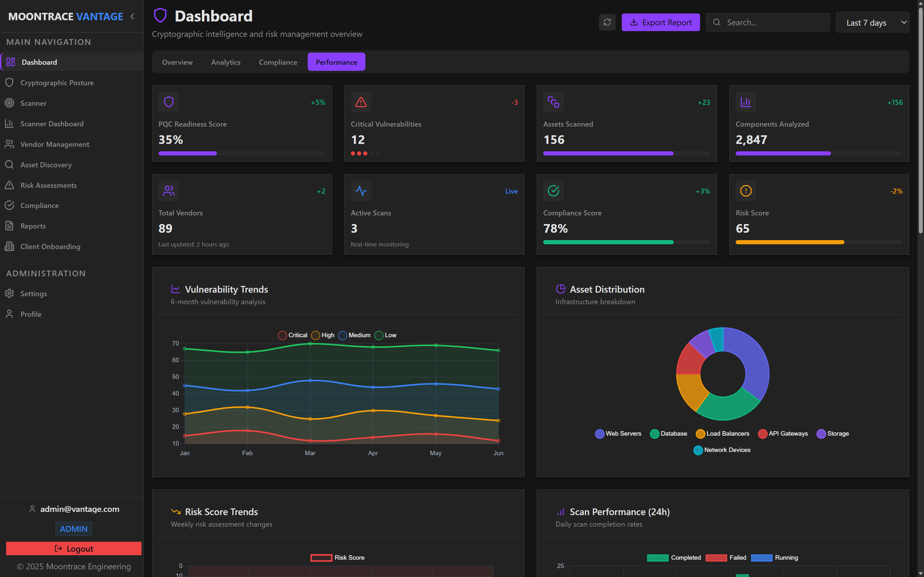Click the Critical Vulnerabilities warning icon
924x577 pixels.
click(361, 102)
